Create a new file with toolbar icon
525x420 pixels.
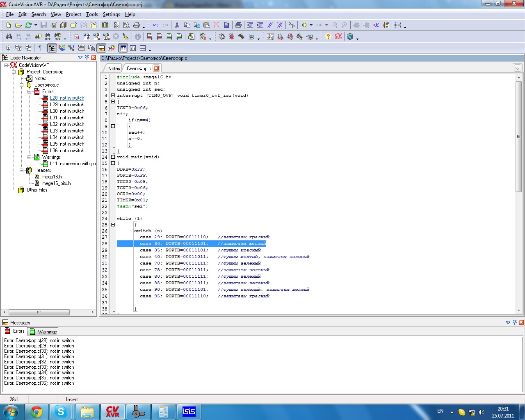click(x=9, y=25)
